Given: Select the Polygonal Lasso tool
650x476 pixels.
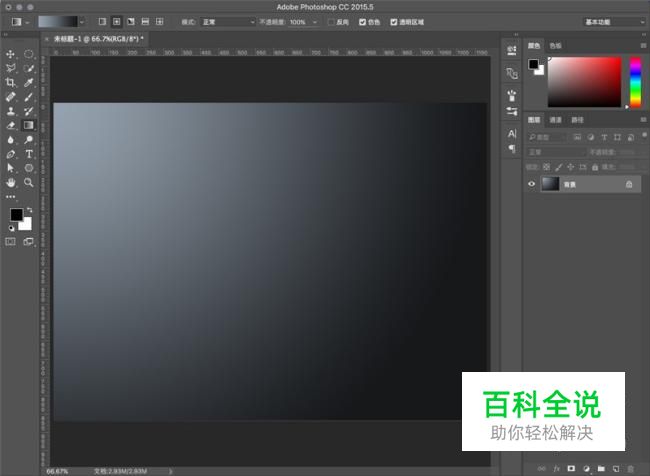Looking at the screenshot, I should (11, 68).
